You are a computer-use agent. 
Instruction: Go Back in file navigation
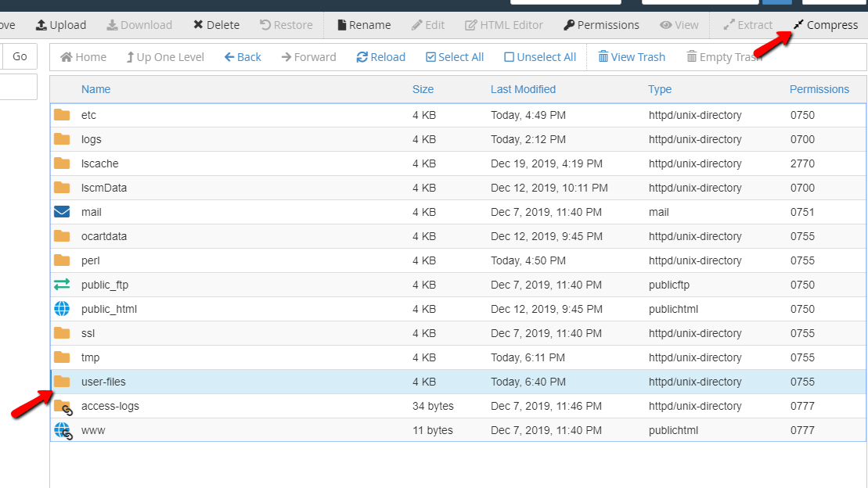[x=243, y=57]
